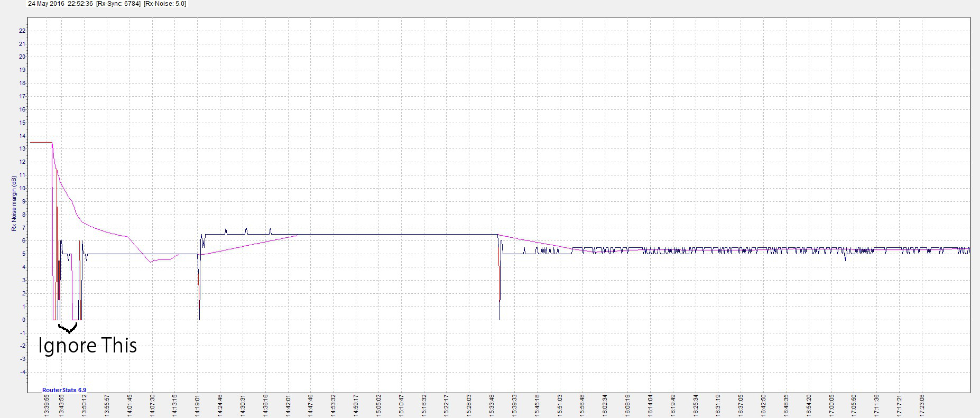The image size is (980, 418).
Task: Click the x-axis time label 14:19:01
Action: [x=198, y=406]
